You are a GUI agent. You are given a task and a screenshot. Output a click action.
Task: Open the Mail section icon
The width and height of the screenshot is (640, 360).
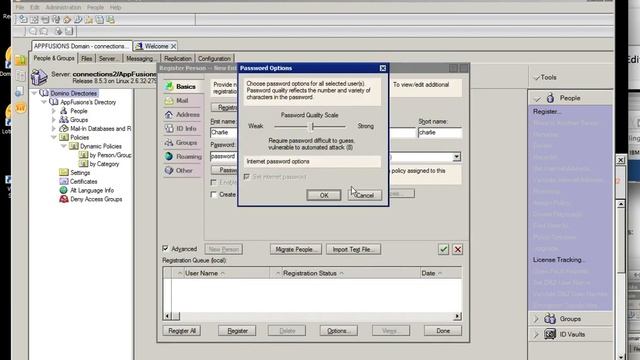coord(169,100)
